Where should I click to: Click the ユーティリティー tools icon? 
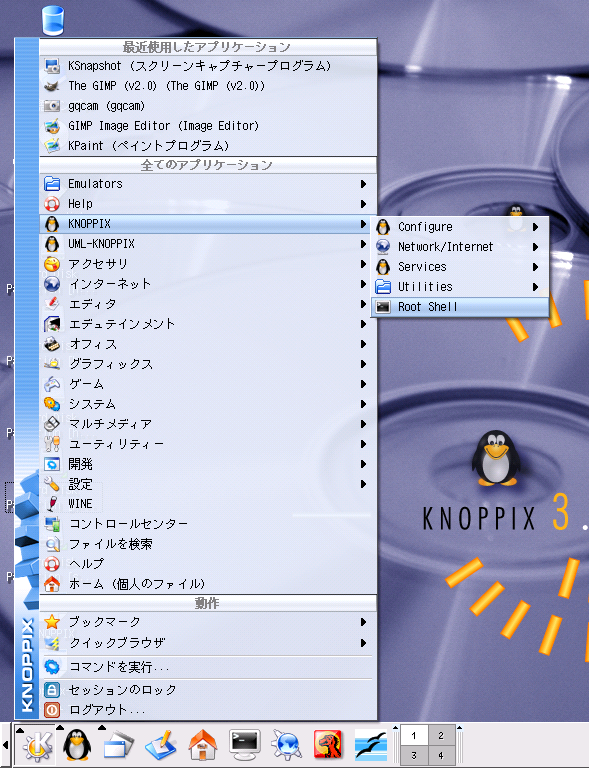tap(52, 444)
